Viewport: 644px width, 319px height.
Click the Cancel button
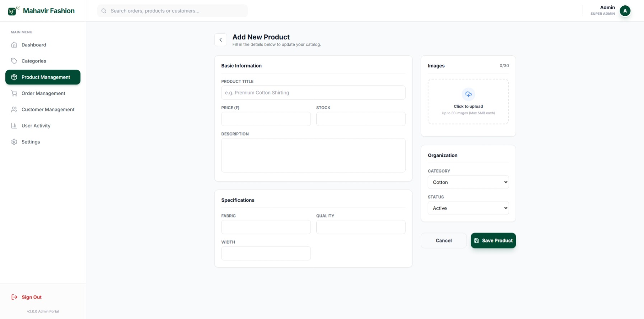443,240
